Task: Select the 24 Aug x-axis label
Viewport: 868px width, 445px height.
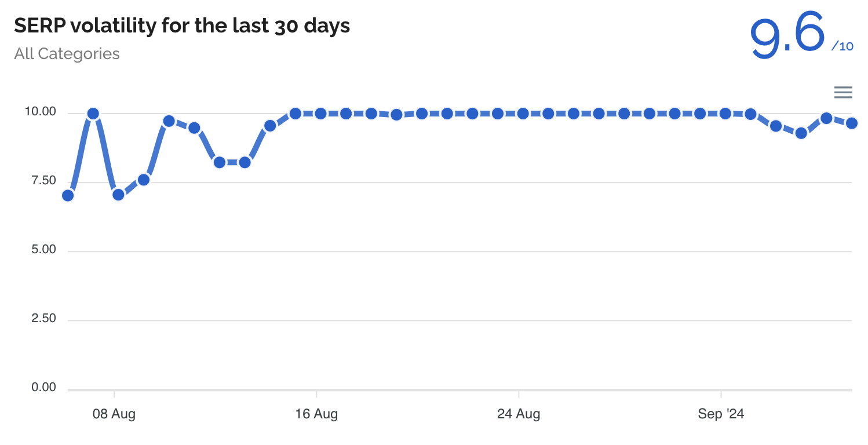Action: pyautogui.click(x=519, y=414)
